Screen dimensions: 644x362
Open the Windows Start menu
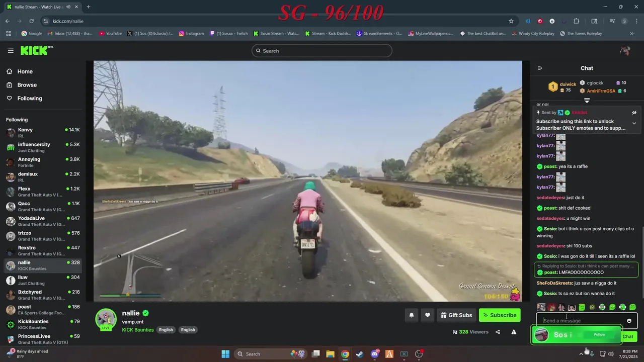pyautogui.click(x=225, y=354)
